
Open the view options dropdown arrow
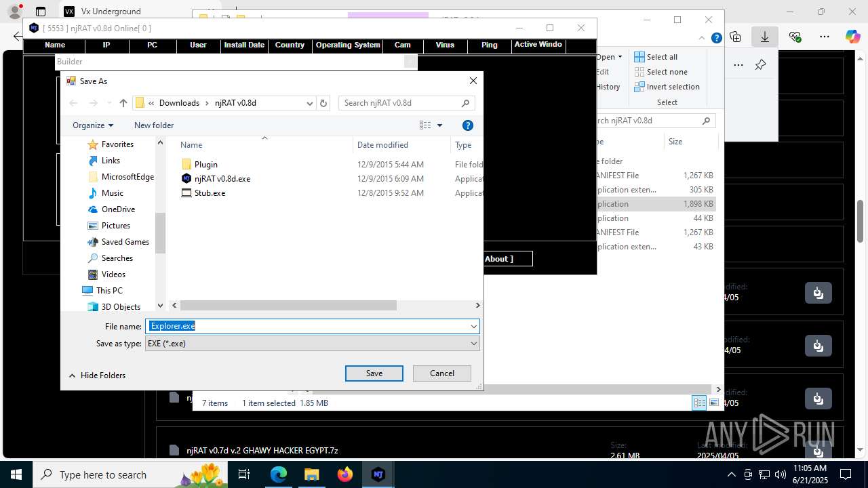point(439,125)
